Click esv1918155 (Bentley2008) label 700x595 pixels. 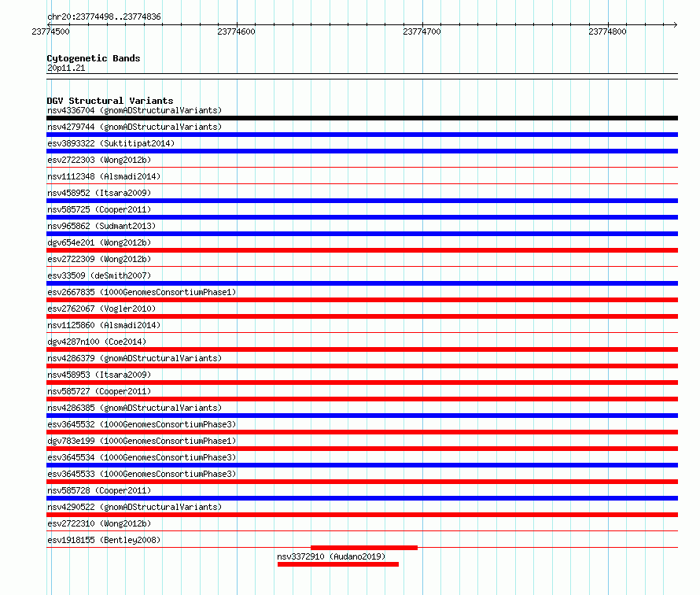104,540
